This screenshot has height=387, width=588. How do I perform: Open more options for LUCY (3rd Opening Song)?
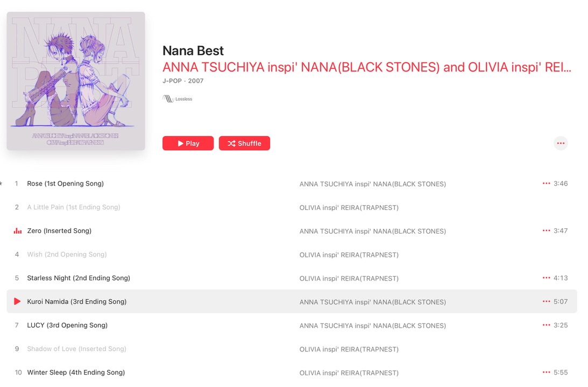[546, 326]
